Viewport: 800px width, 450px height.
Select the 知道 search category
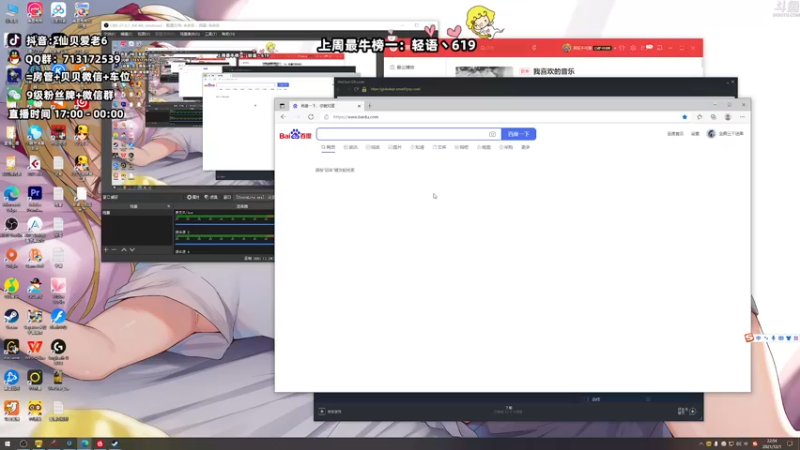point(417,147)
